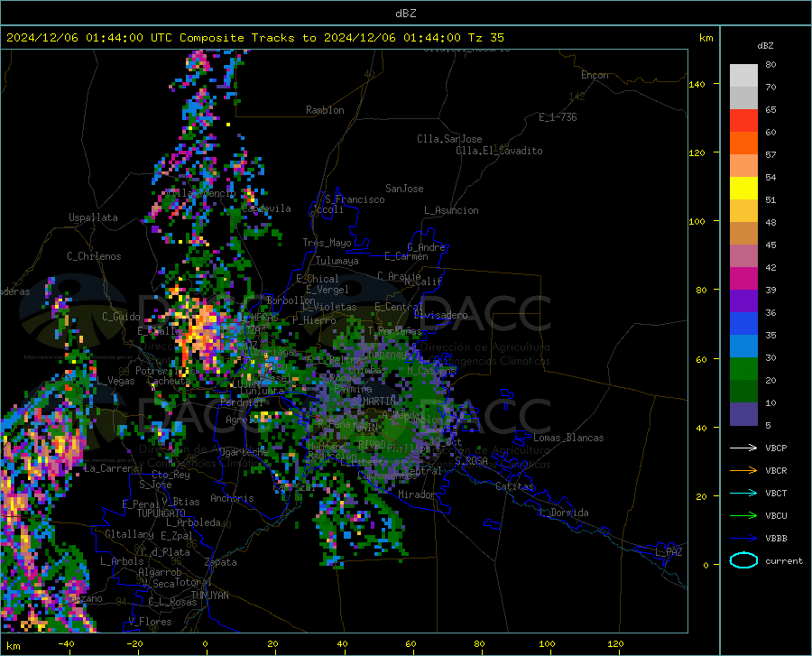This screenshot has width=812, height=656.
Task: Click the Anchoris map label
Action: point(232,499)
